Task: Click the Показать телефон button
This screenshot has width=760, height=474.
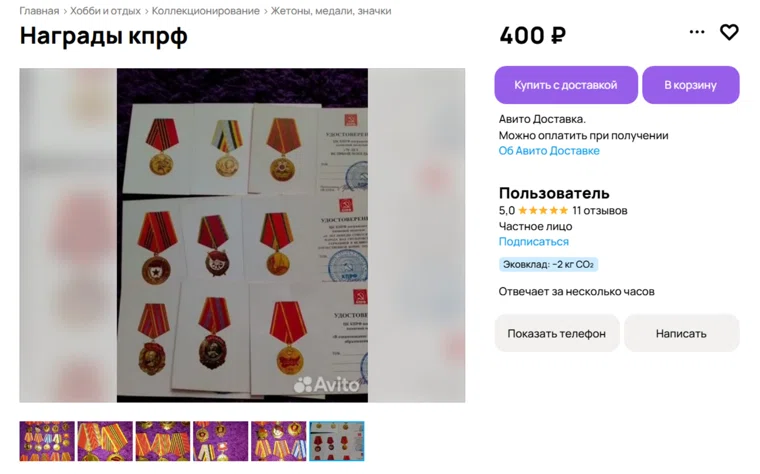Action: (557, 333)
